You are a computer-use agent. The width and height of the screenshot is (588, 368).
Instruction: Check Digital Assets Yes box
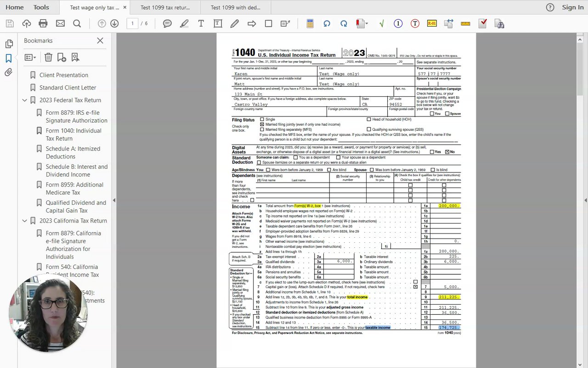[x=432, y=152]
